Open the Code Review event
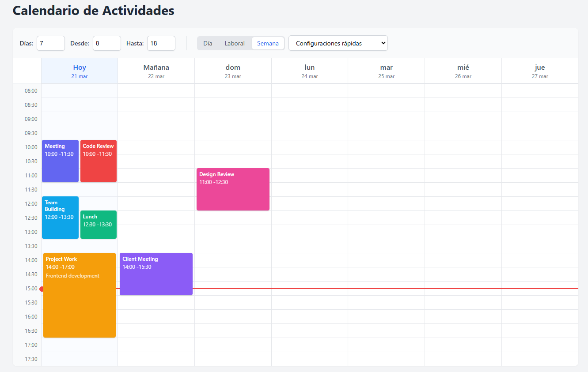Screen dimensions: 588x372 (99, 161)
